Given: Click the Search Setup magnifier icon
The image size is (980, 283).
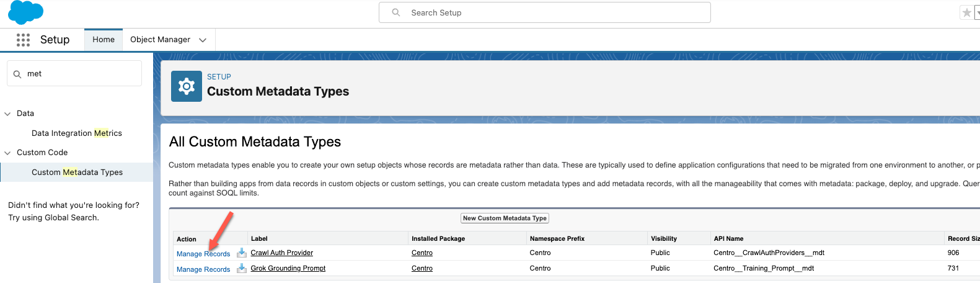Looking at the screenshot, I should point(396,12).
